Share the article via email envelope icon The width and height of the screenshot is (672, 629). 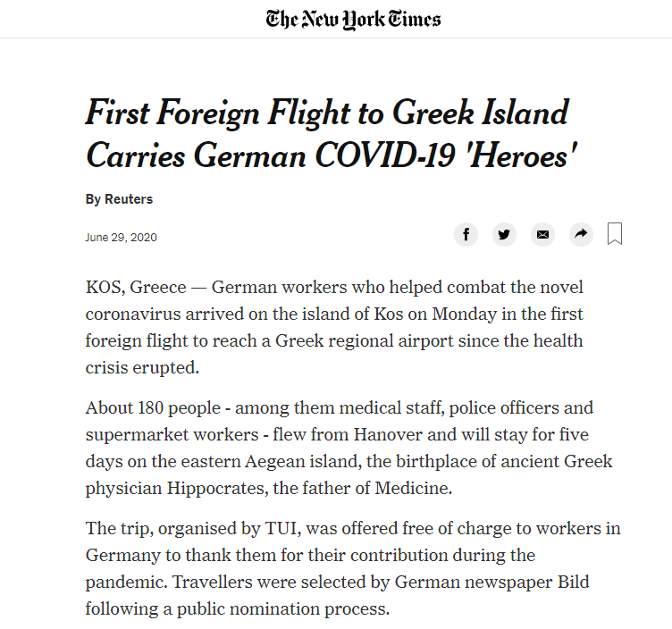[x=542, y=234]
